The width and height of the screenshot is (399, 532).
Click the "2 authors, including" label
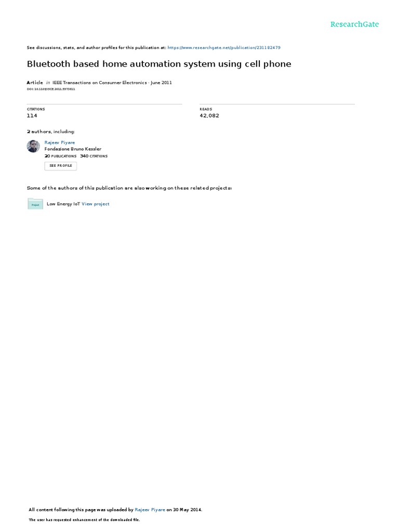pyautogui.click(x=51, y=131)
